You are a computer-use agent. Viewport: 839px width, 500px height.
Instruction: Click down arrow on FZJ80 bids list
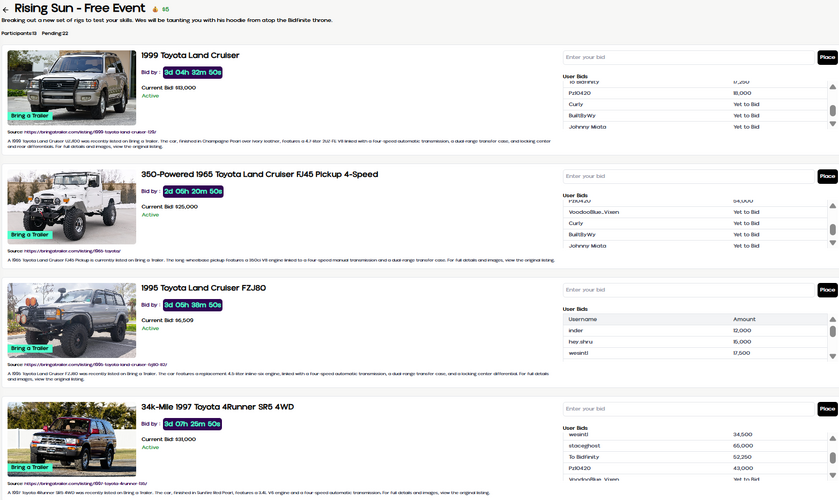coord(833,356)
